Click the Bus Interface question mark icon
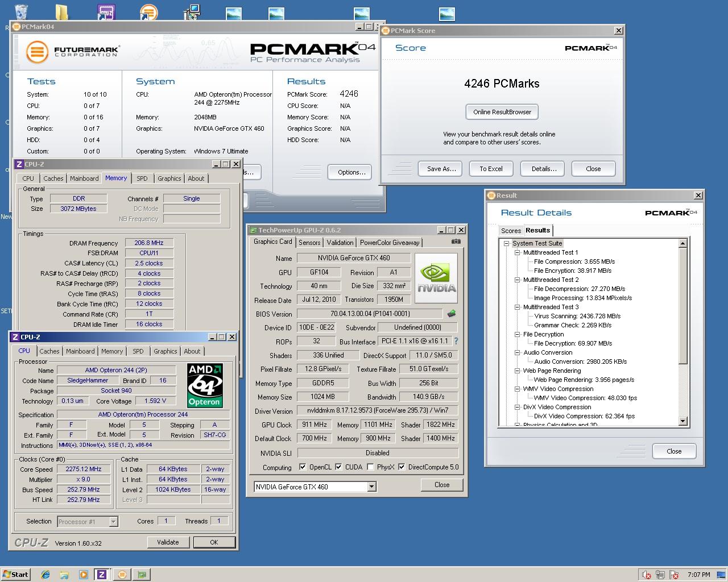This screenshot has height=582, width=728. pyautogui.click(x=456, y=341)
